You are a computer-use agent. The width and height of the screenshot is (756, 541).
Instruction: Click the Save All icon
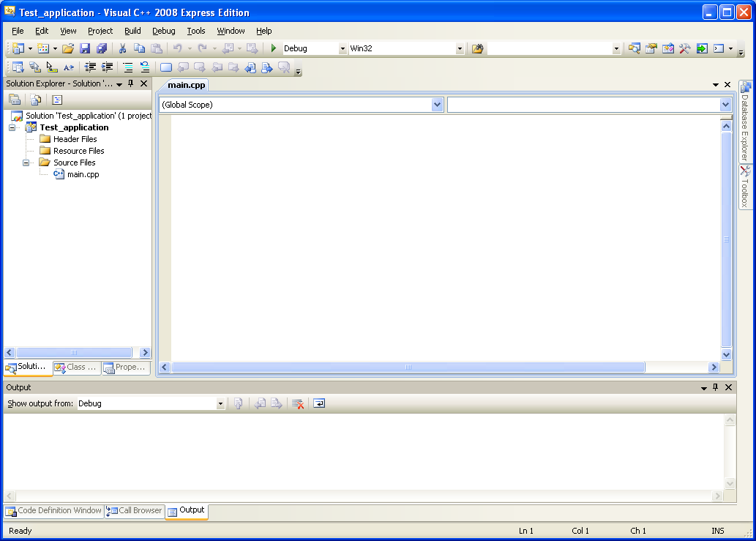coord(102,48)
